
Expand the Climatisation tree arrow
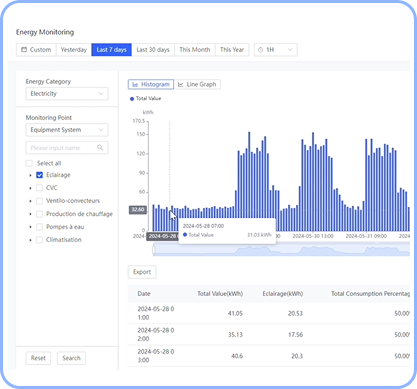[30, 240]
